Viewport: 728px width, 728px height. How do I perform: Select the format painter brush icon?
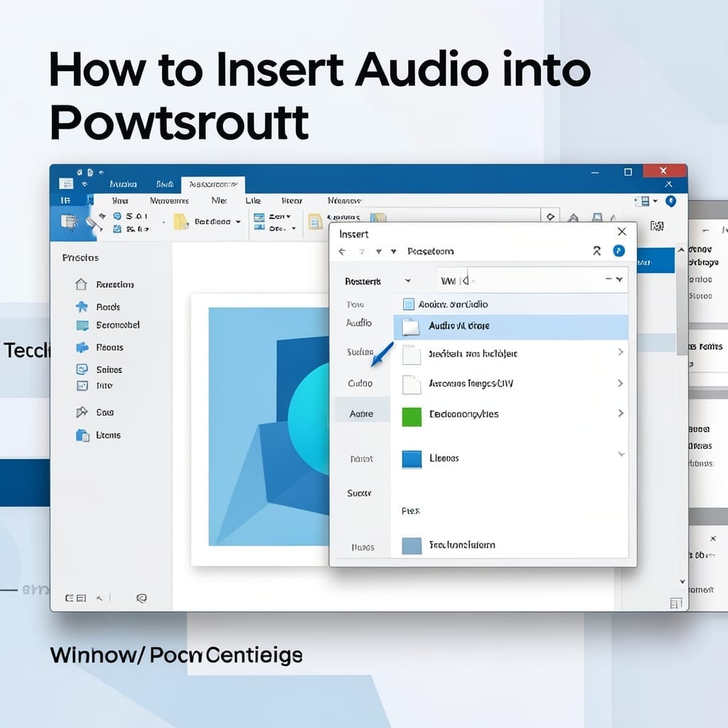click(x=95, y=223)
